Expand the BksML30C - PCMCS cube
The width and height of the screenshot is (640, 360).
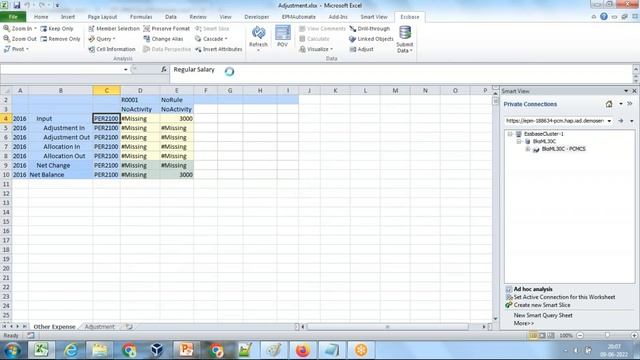[x=528, y=149]
